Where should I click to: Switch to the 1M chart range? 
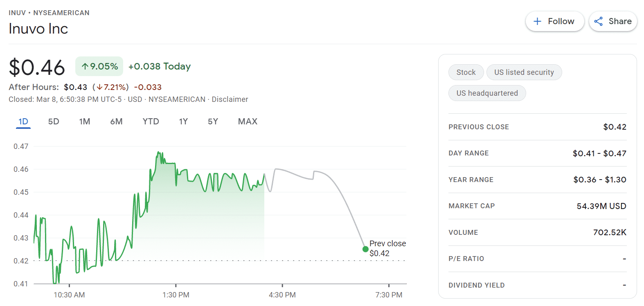(x=85, y=122)
